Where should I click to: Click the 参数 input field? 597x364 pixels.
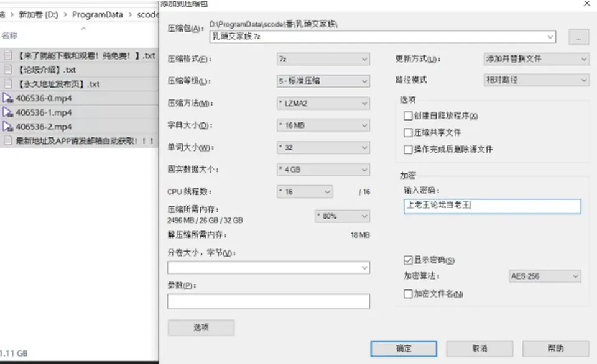pos(269,301)
